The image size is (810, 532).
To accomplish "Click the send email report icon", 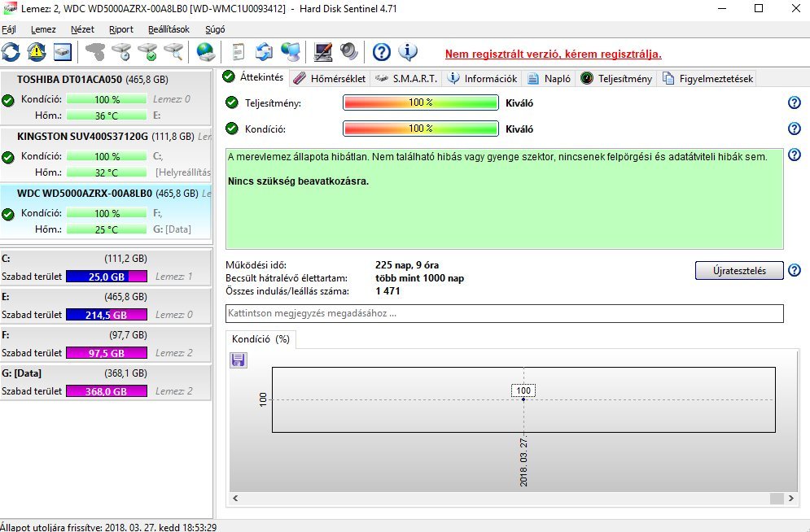I will (264, 51).
